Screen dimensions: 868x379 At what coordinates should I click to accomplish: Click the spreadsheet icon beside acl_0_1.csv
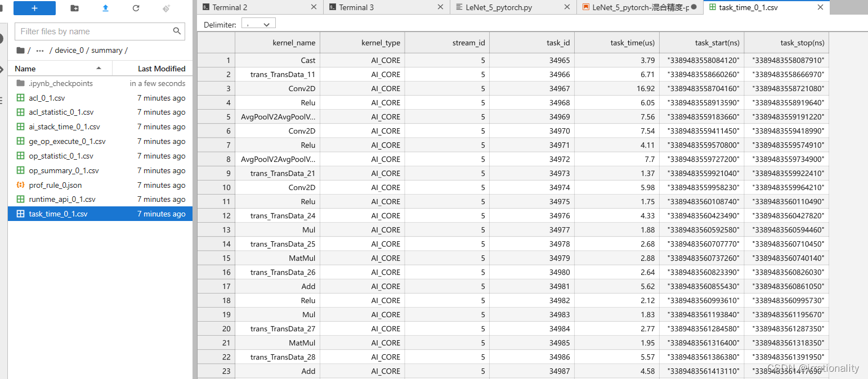[x=20, y=98]
